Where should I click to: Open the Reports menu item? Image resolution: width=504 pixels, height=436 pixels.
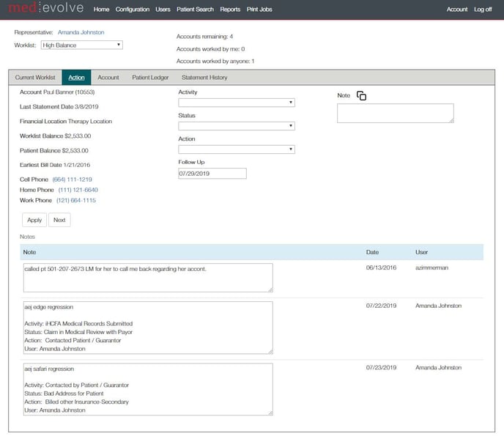[x=230, y=10]
